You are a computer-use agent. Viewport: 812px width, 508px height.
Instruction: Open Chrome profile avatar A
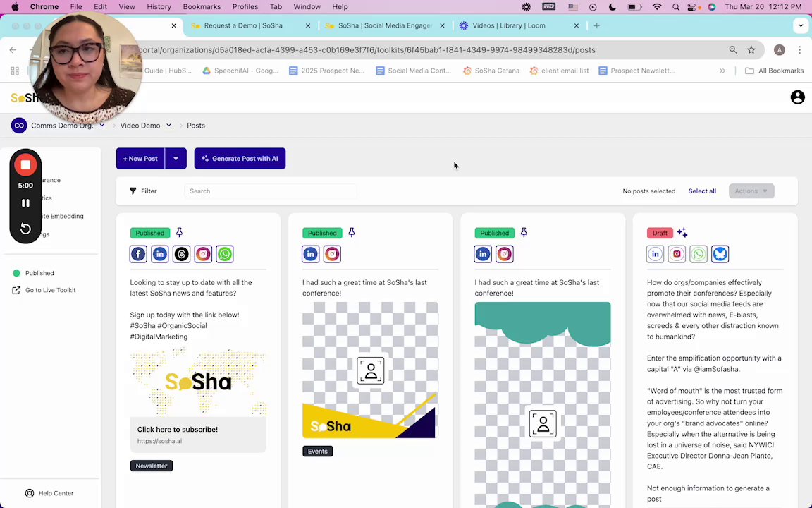coord(780,50)
